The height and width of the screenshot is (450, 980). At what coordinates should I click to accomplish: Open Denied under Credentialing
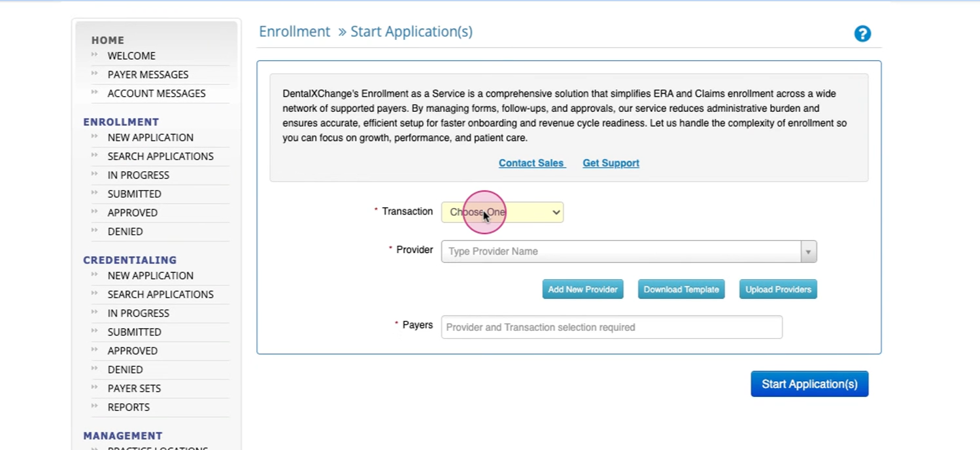125,370
